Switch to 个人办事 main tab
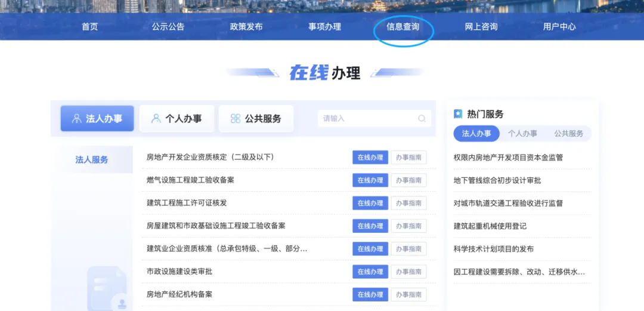This screenshot has width=644, height=311. coord(177,118)
